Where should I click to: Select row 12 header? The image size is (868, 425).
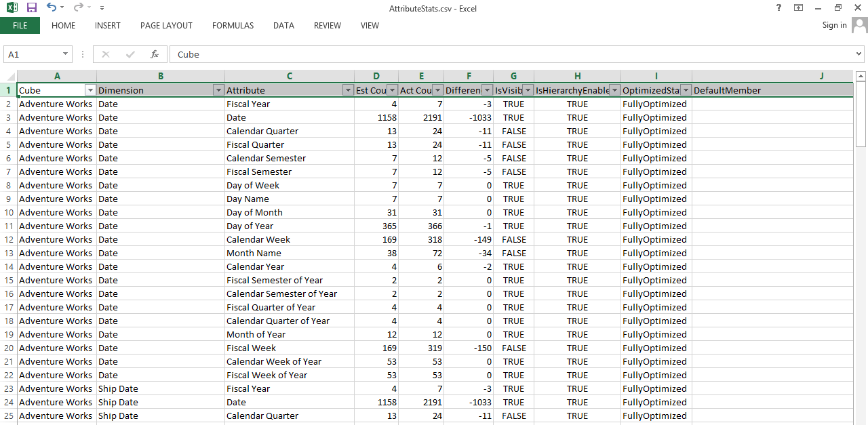(x=9, y=239)
